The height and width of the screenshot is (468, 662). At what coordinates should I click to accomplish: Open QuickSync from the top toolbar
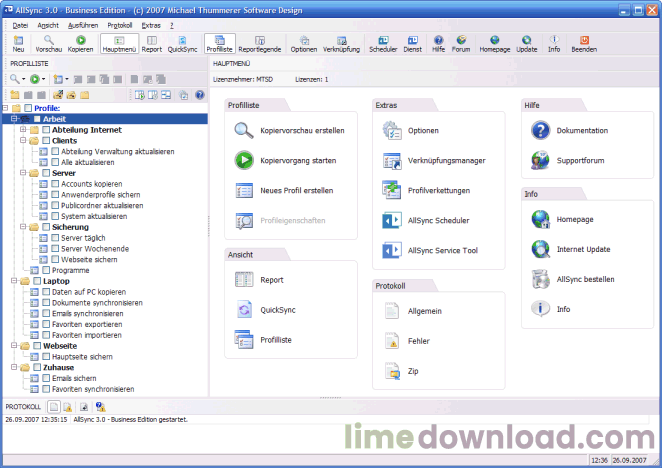click(x=183, y=41)
